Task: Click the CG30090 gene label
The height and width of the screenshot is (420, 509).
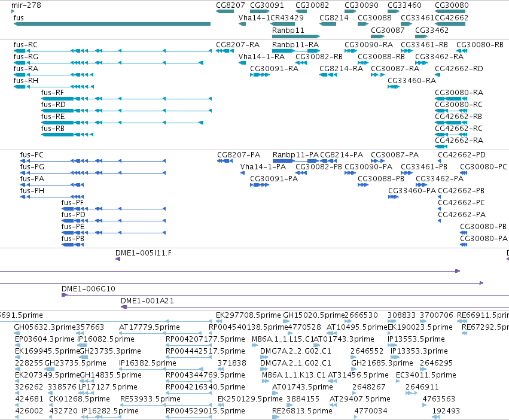Action: coord(361,5)
